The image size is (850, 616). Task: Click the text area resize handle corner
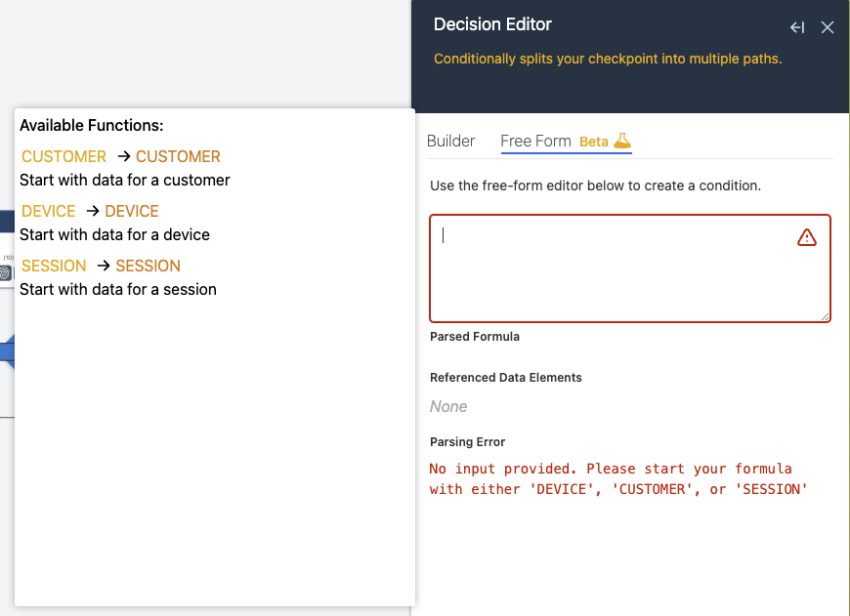tap(825, 316)
